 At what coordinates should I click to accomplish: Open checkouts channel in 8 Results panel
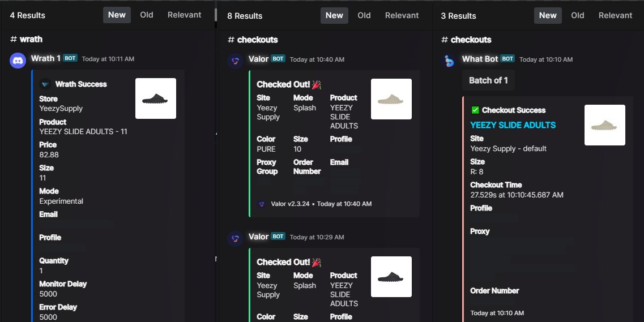tap(258, 40)
